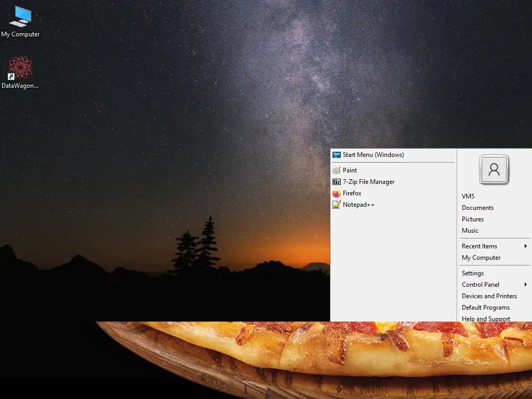532x399 pixels.
Task: Open Help and Support
Action: click(x=495, y=318)
